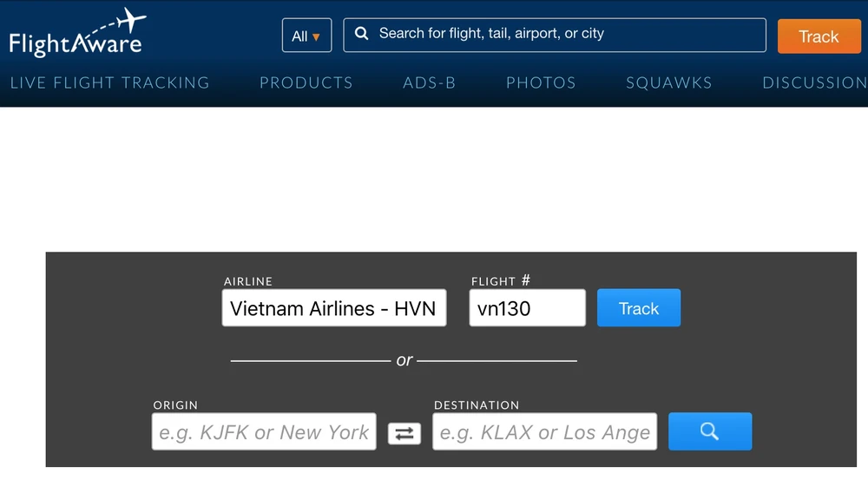The image size is (868, 500).
Task: Open the All search filter dropdown
Action: tap(306, 36)
